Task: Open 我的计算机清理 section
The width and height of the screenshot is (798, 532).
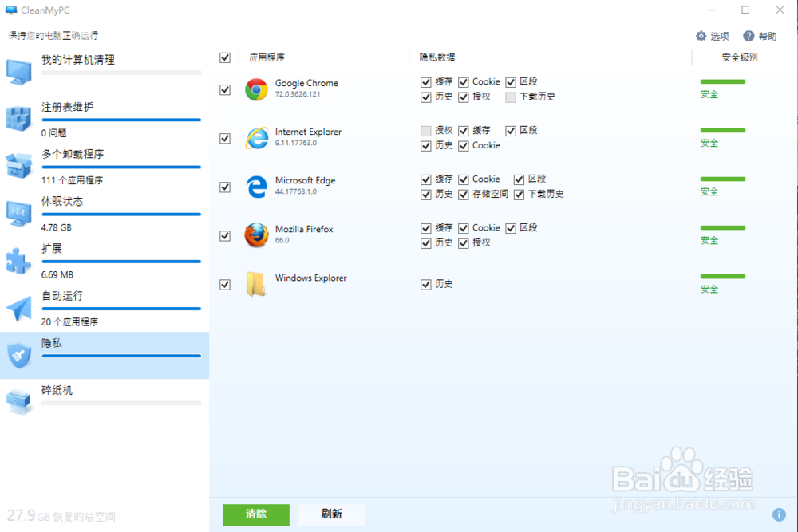Action: (x=105, y=73)
